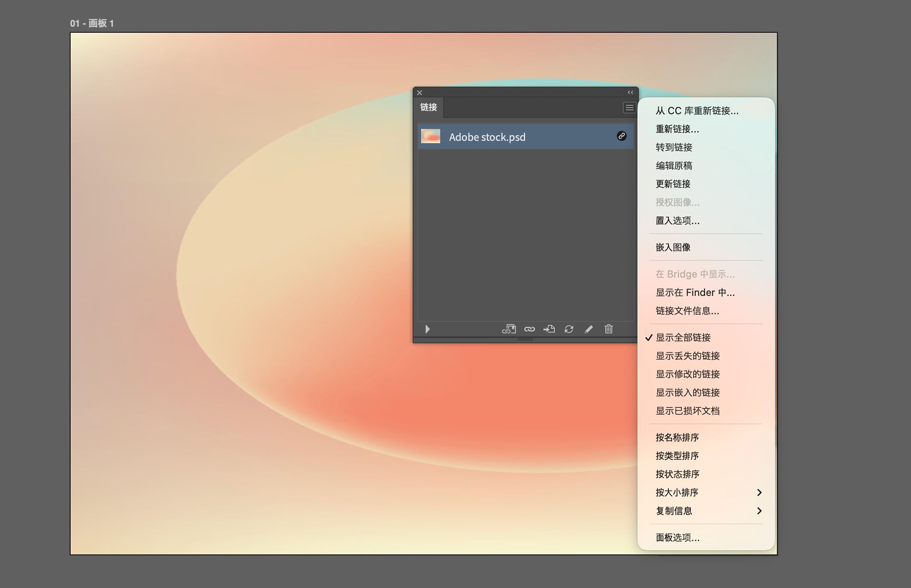Choose 置入选项... from the menu
Image resolution: width=911 pixels, height=588 pixels.
[706, 220]
